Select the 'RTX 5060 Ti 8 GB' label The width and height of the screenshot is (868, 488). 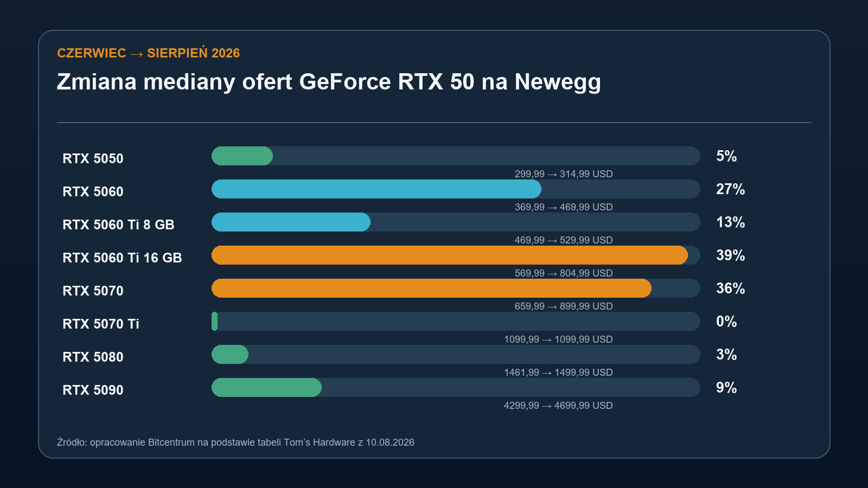tap(118, 224)
